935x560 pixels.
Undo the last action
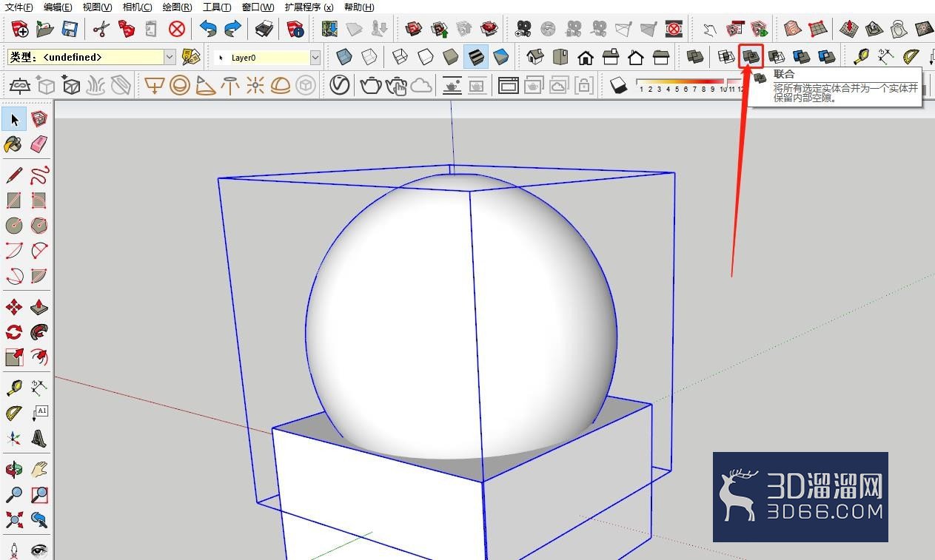[208, 29]
